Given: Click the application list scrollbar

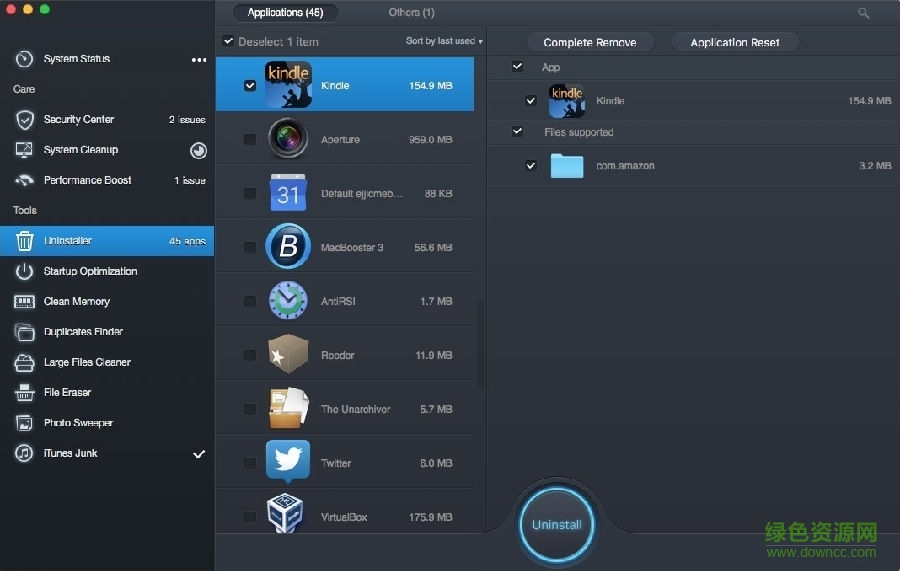Looking at the screenshot, I should 480,345.
